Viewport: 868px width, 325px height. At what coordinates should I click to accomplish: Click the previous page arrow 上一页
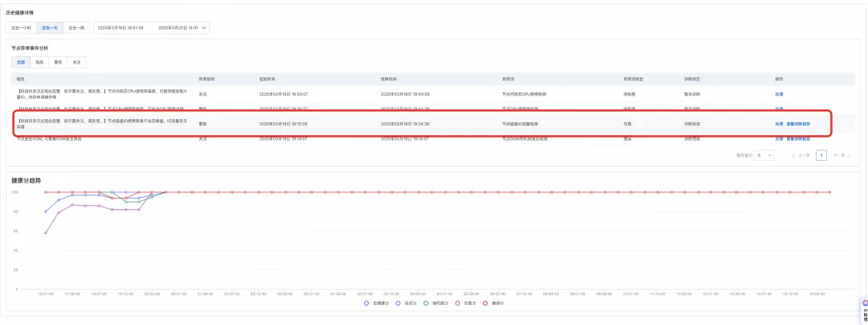click(x=801, y=155)
